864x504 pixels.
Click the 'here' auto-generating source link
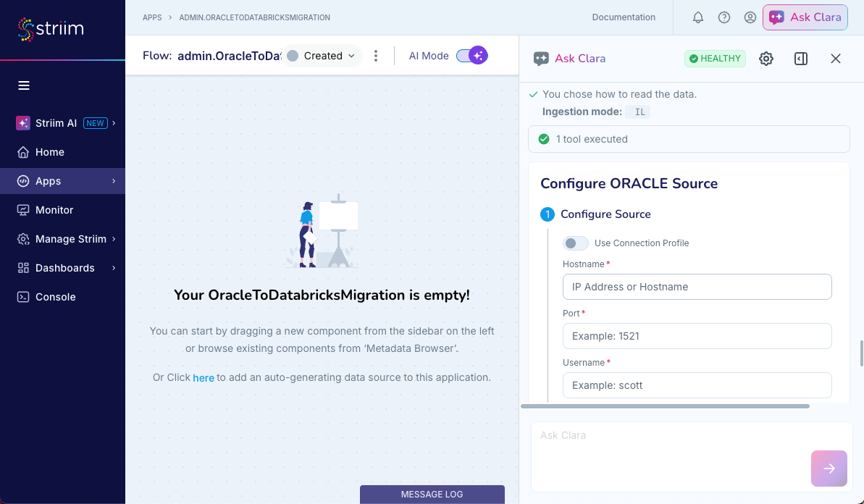(204, 378)
